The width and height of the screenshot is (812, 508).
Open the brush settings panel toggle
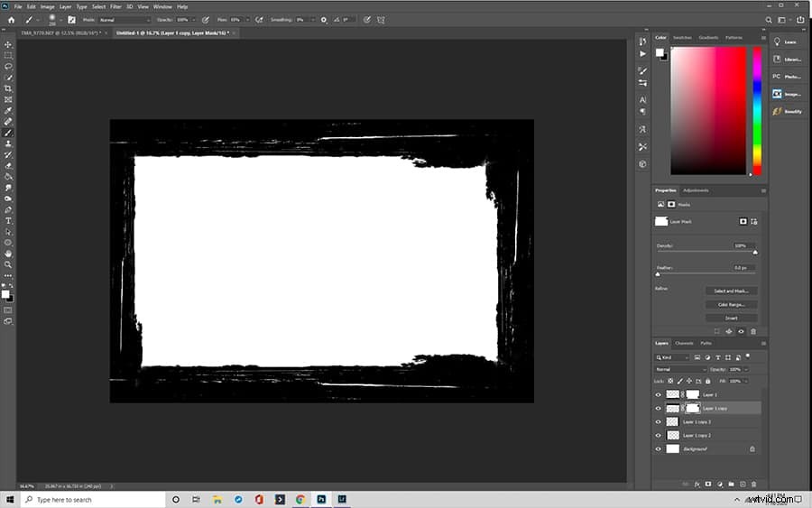[x=71, y=20]
